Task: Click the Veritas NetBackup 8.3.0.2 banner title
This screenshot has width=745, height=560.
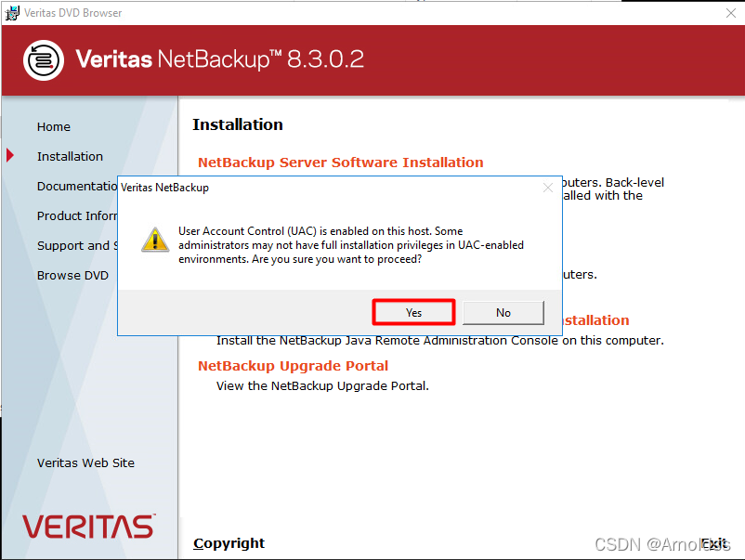Action: tap(219, 59)
